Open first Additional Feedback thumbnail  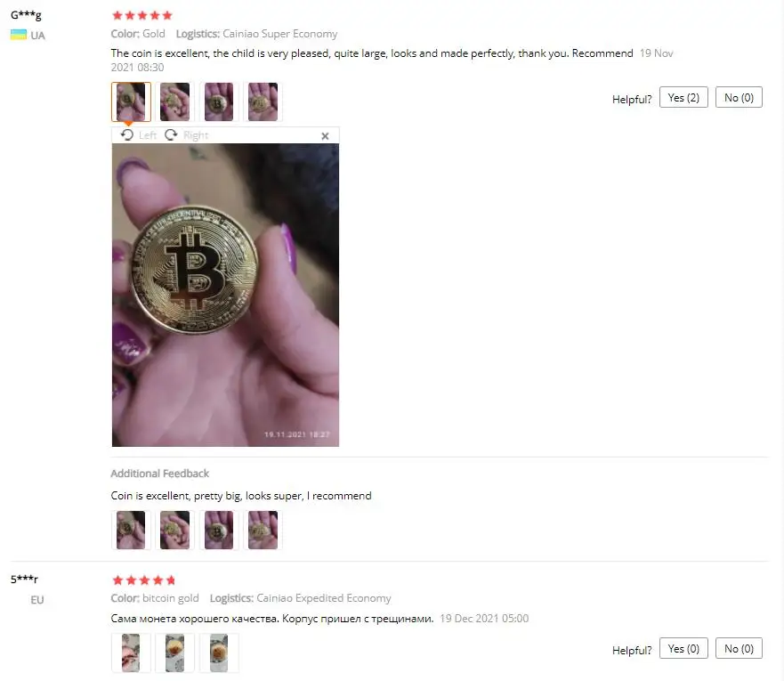tap(131, 530)
